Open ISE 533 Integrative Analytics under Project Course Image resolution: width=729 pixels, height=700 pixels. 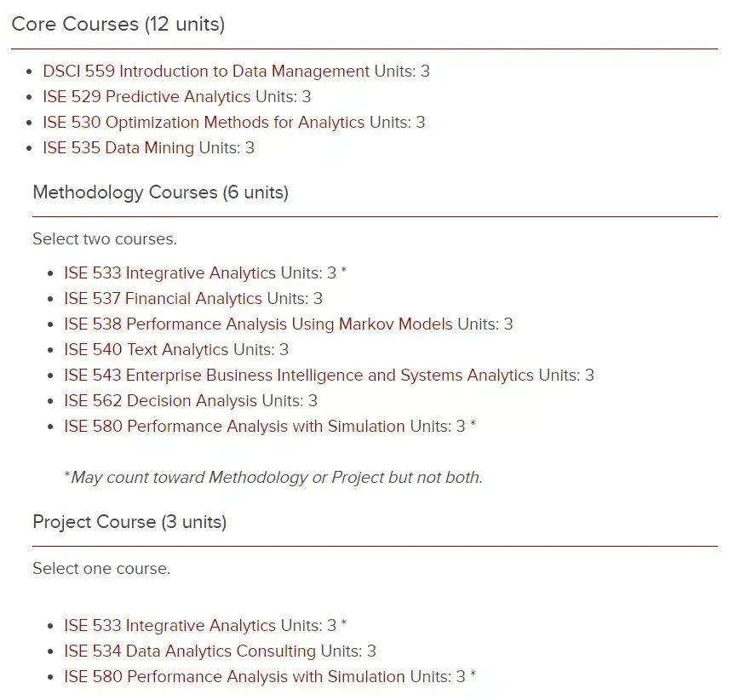[170, 626]
